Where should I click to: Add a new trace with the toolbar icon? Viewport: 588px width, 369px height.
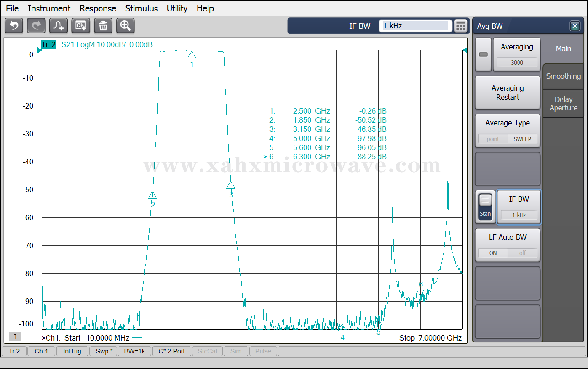point(59,26)
